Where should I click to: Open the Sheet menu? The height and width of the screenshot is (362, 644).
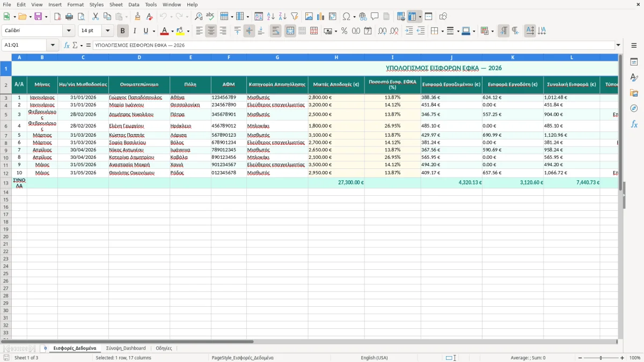coord(116,4)
